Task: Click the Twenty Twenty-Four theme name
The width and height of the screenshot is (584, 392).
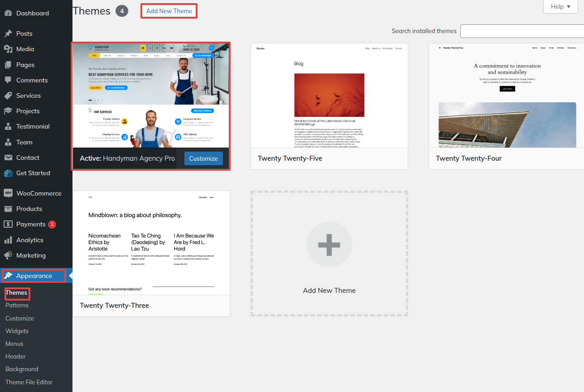Action: pos(468,158)
